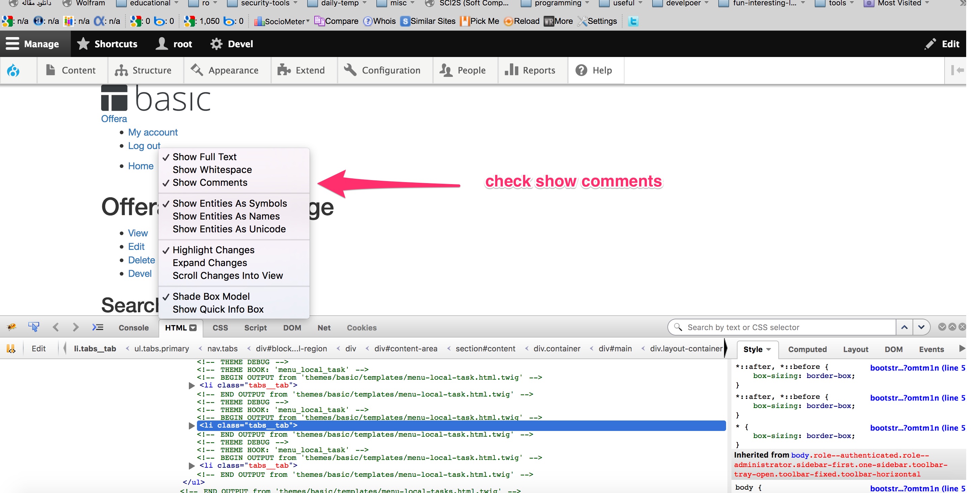Toggle Show Comments checkbox option
The height and width of the screenshot is (493, 980).
pos(210,182)
